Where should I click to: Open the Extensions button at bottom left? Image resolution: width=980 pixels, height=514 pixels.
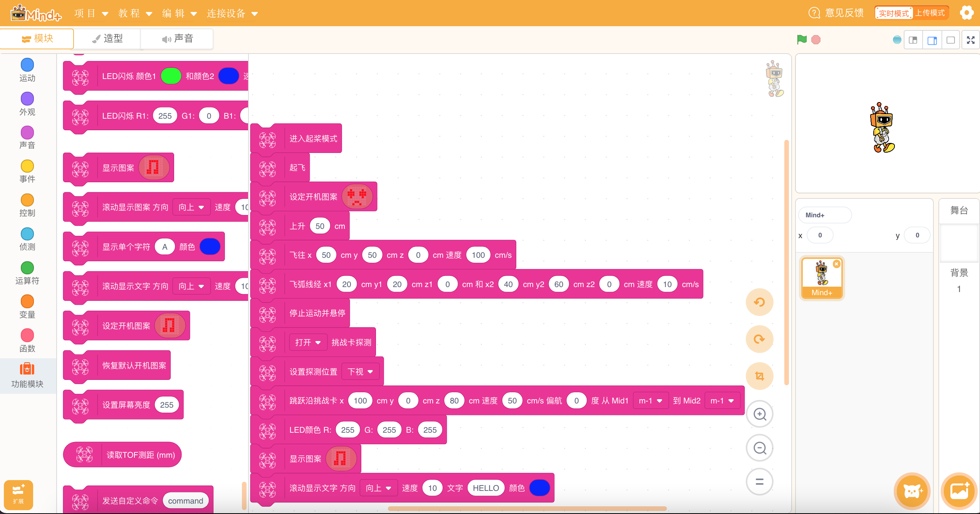click(x=18, y=494)
